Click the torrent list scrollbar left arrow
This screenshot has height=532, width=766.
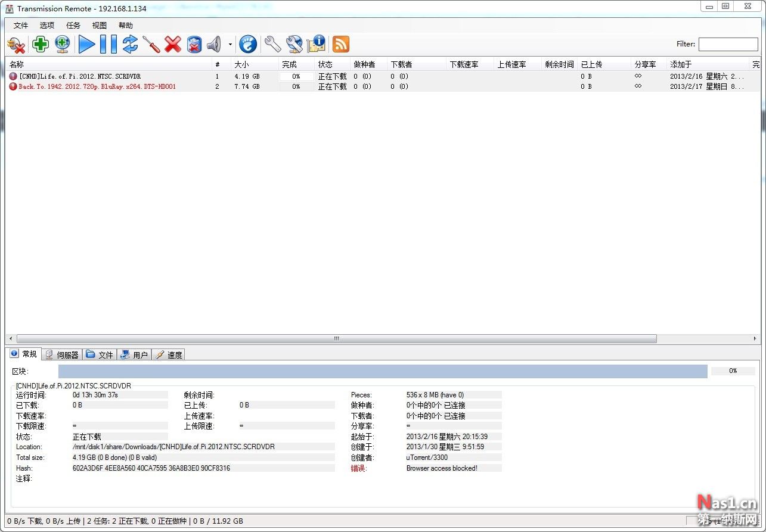(10, 338)
